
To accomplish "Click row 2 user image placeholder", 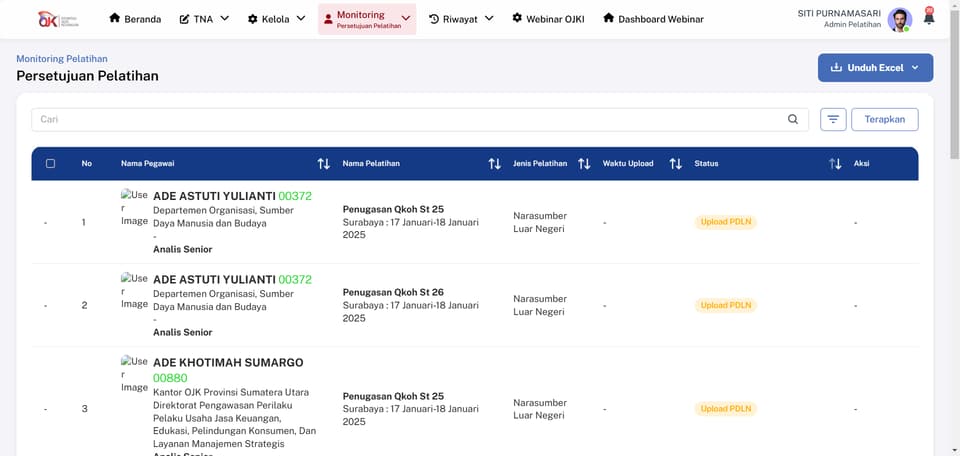I will pyautogui.click(x=134, y=291).
